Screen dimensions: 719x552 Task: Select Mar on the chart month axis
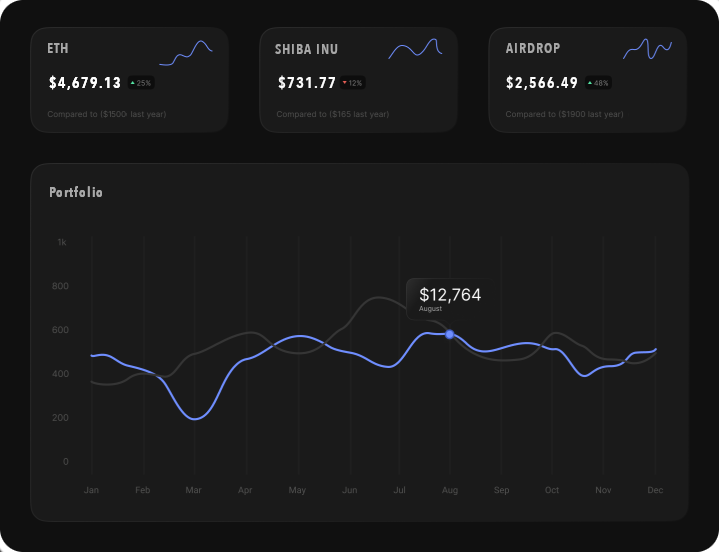(x=194, y=490)
